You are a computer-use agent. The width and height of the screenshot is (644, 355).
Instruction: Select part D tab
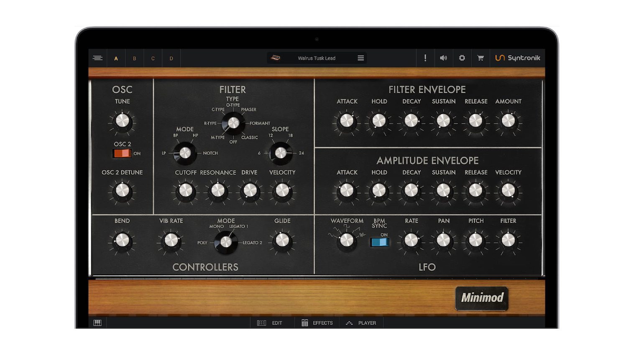tap(171, 58)
